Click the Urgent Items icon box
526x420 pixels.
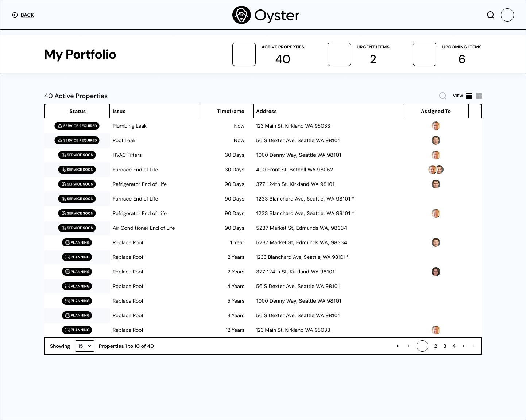coord(339,54)
